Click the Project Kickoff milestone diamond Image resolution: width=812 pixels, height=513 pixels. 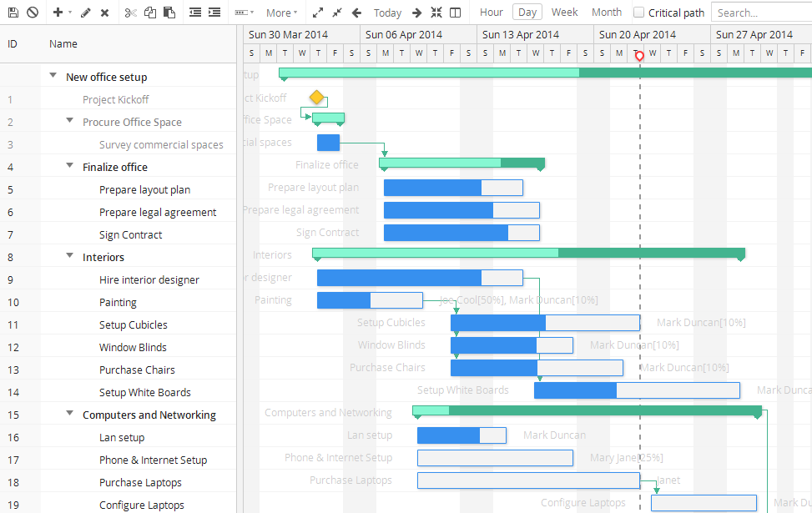316,97
